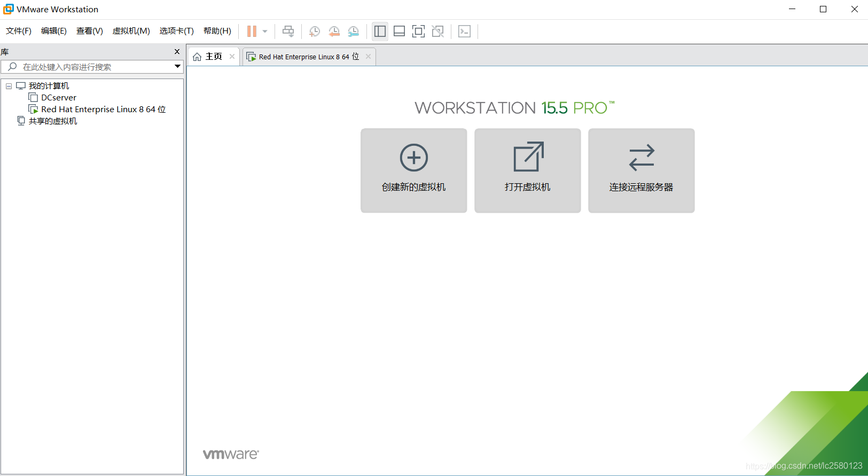This screenshot has height=476, width=868.
Task: Open the library search filter dropdown arrow
Action: (177, 67)
